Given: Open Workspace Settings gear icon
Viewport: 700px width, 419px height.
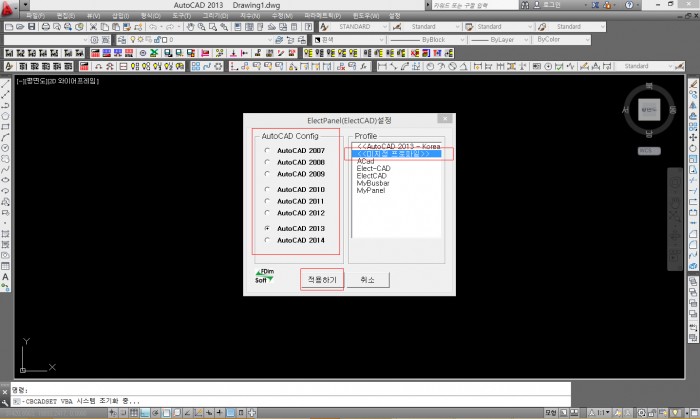Looking at the screenshot, I should tap(94, 40).
